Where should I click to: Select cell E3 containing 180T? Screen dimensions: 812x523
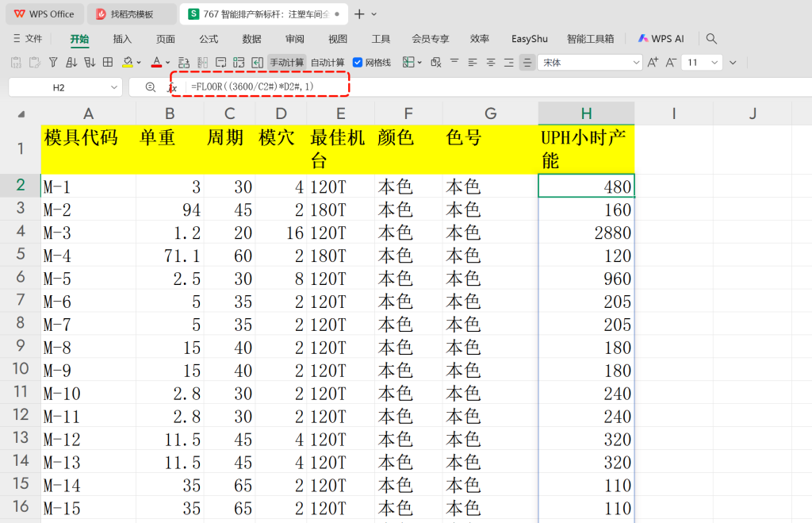341,210
